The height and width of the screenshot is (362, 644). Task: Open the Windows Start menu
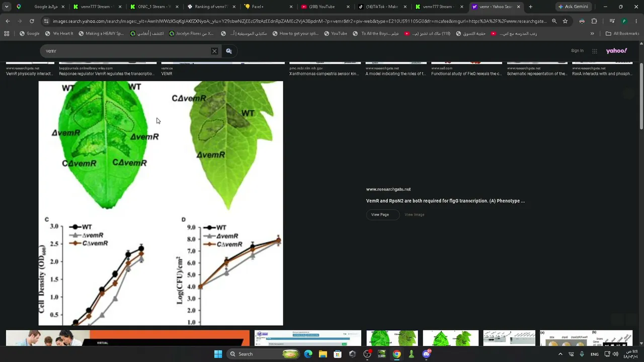218,354
